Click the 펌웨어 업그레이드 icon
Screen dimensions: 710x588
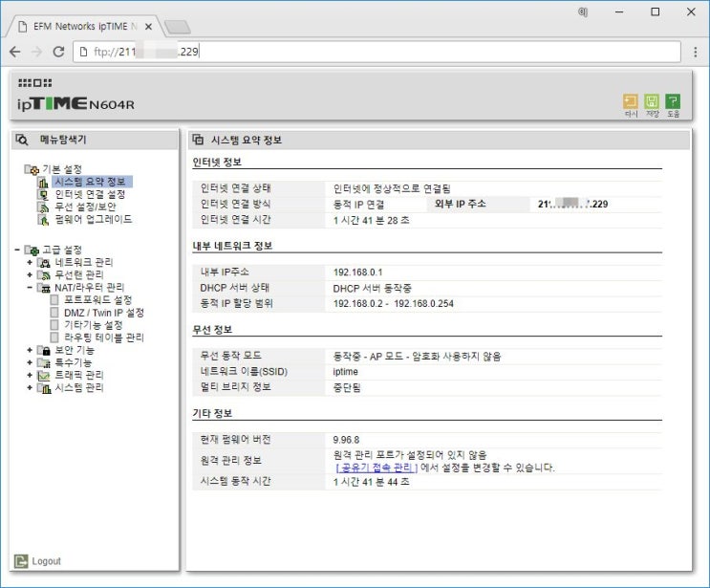(43, 220)
